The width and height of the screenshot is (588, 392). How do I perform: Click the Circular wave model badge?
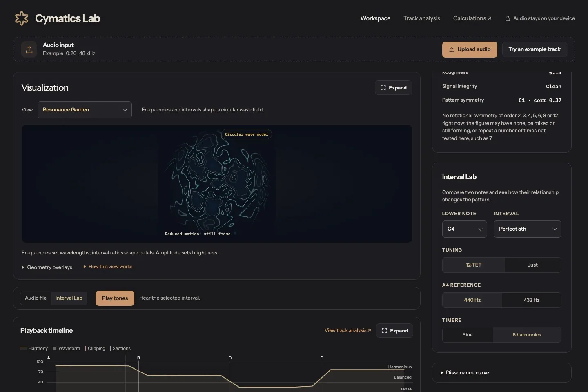click(247, 134)
